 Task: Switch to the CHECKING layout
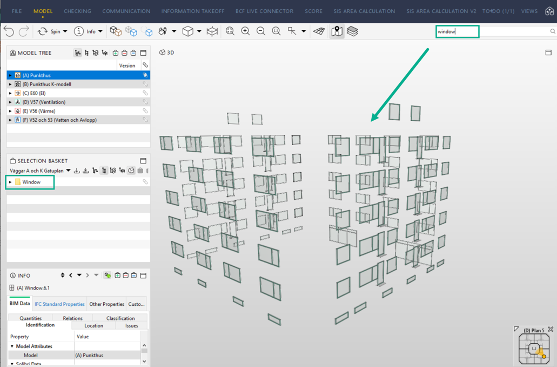click(x=77, y=11)
